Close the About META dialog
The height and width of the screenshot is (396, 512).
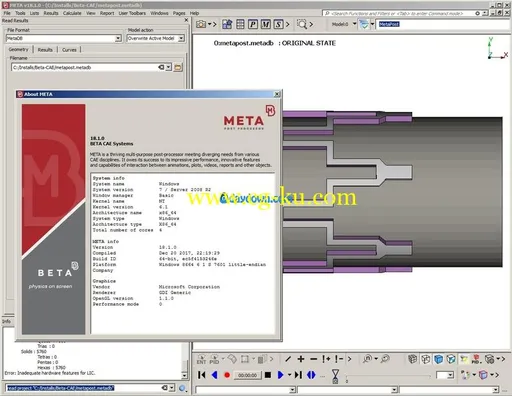[x=277, y=94]
